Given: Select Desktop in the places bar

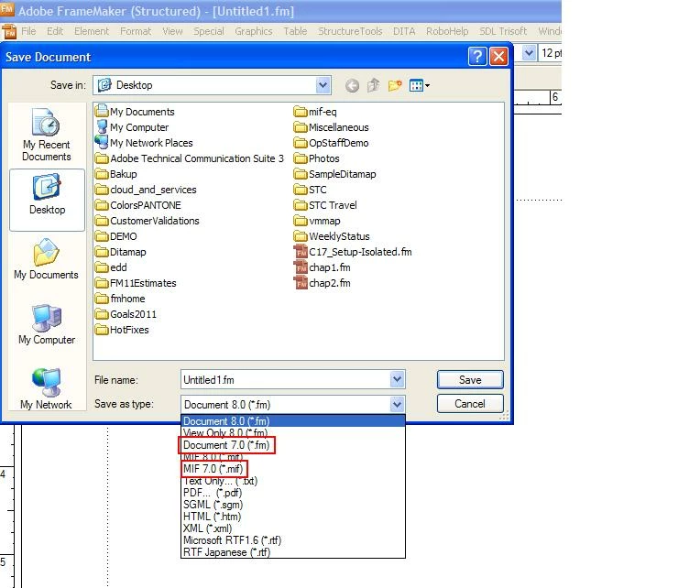Looking at the screenshot, I should [47, 200].
